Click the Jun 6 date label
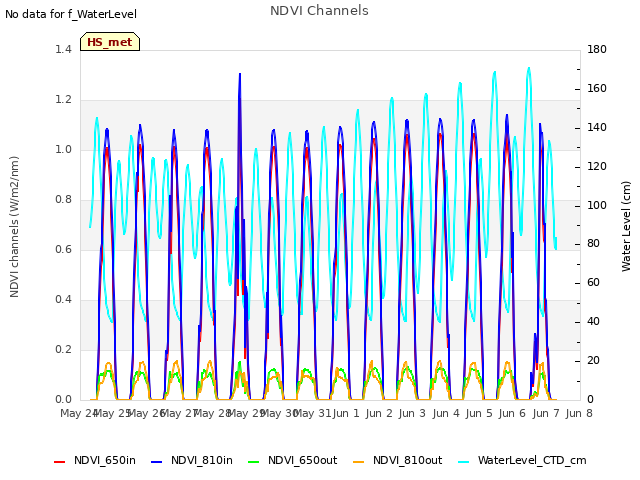Screen dimensions: 640x480 (512, 413)
